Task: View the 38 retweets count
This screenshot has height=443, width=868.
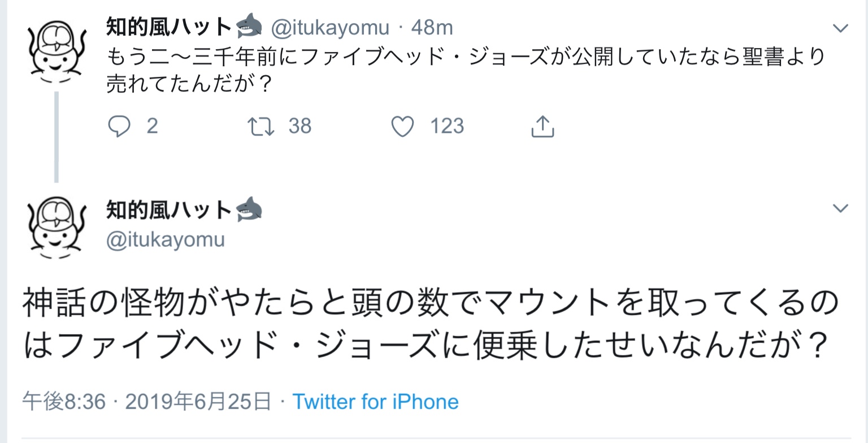Action: (x=300, y=126)
